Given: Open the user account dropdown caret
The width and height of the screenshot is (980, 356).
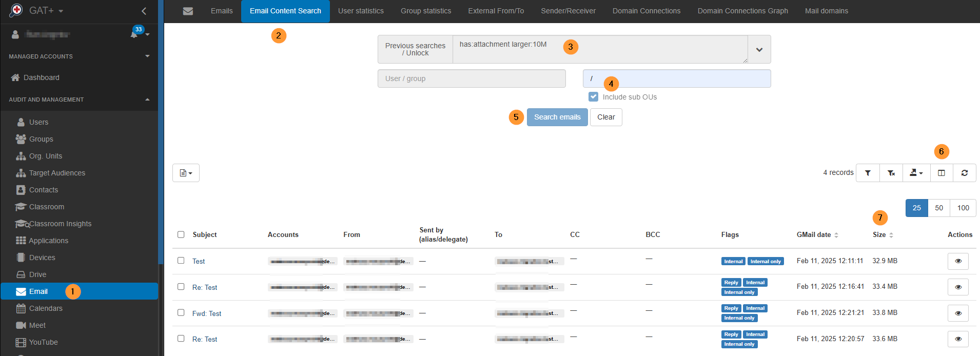Looking at the screenshot, I should click(147, 34).
